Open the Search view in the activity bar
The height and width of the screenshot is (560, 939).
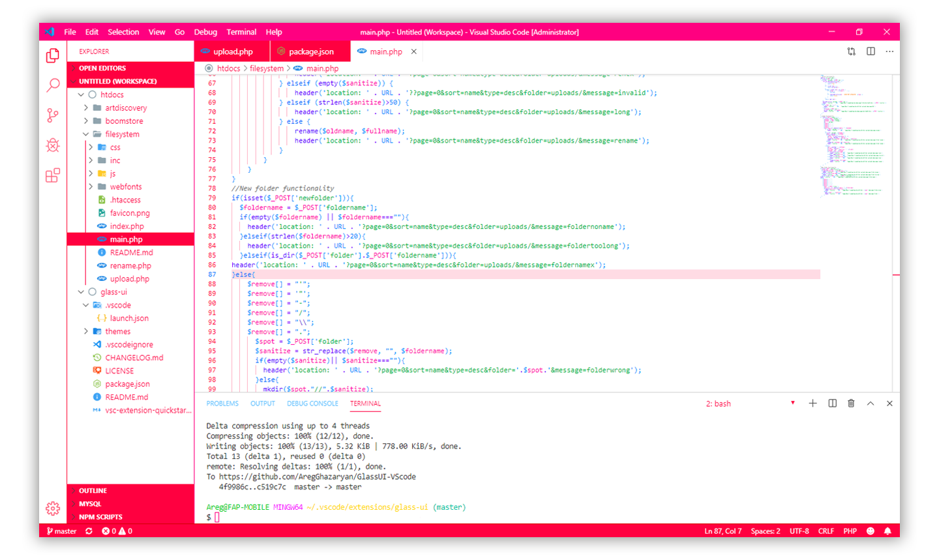click(x=53, y=85)
